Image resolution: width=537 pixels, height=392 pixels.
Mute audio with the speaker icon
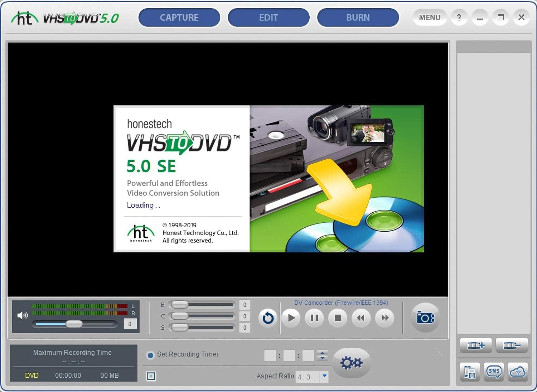[x=22, y=315]
